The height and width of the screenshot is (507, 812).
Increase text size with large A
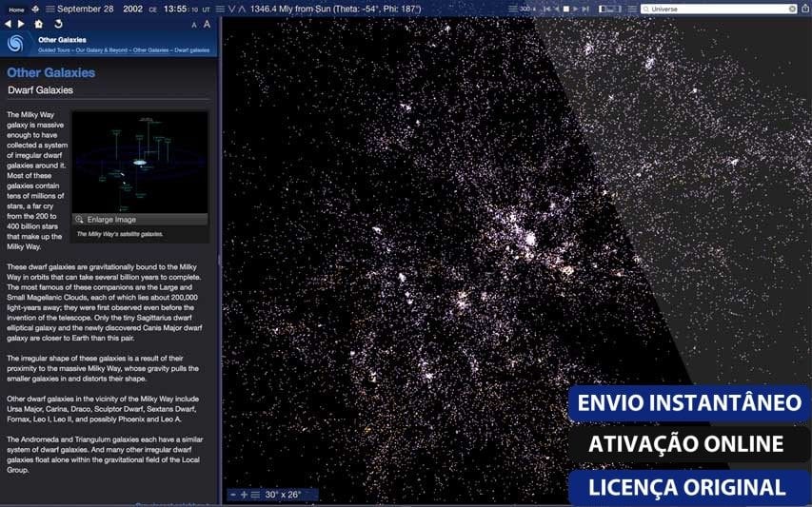pos(207,24)
